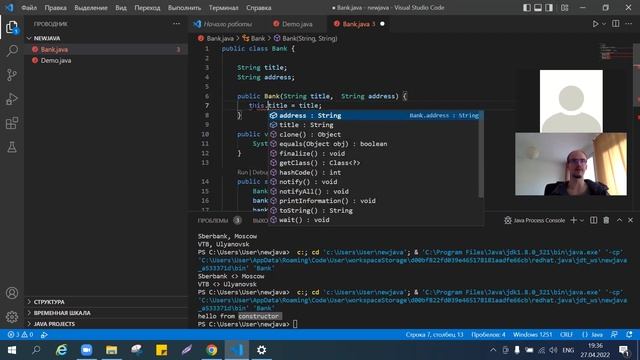Click line and column status Строка 7
640x360 pixels.
coord(434,335)
